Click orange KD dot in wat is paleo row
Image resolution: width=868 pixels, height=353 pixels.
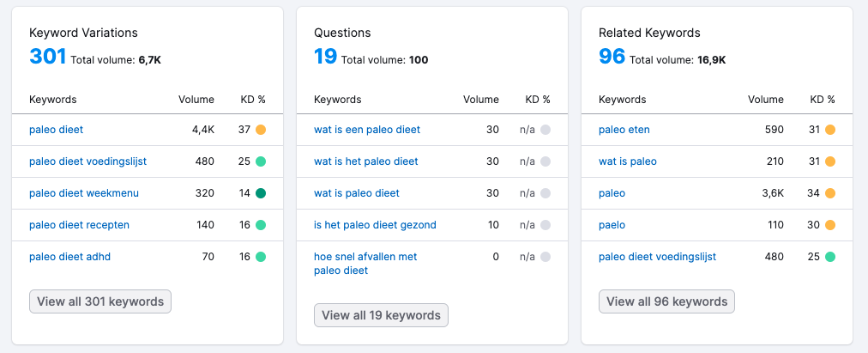point(829,161)
